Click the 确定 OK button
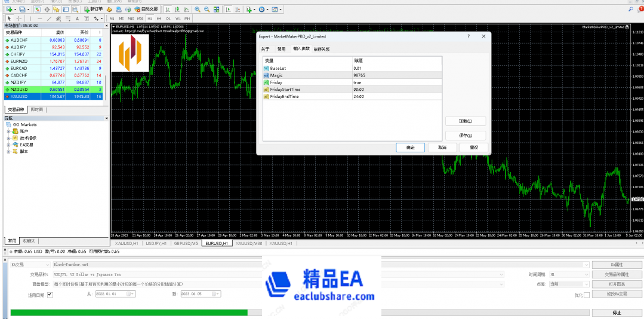 410,148
